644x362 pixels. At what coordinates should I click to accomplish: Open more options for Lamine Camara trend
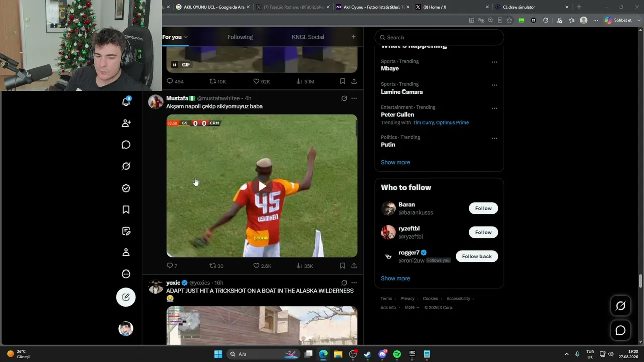494,85
